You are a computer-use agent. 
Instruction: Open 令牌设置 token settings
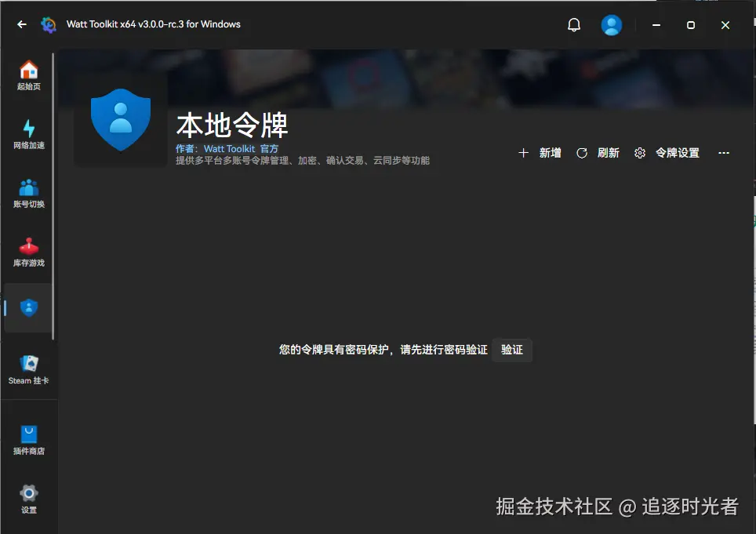pyautogui.click(x=667, y=153)
